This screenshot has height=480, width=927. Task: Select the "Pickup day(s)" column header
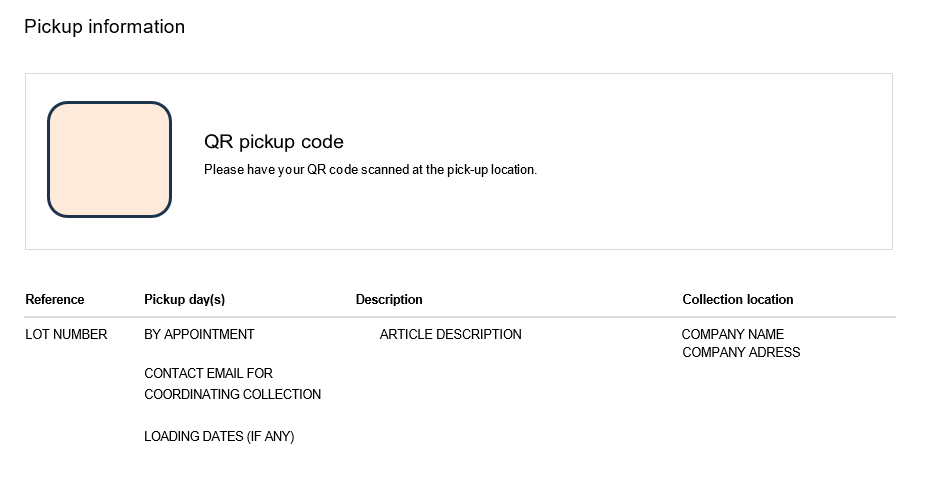click(184, 300)
